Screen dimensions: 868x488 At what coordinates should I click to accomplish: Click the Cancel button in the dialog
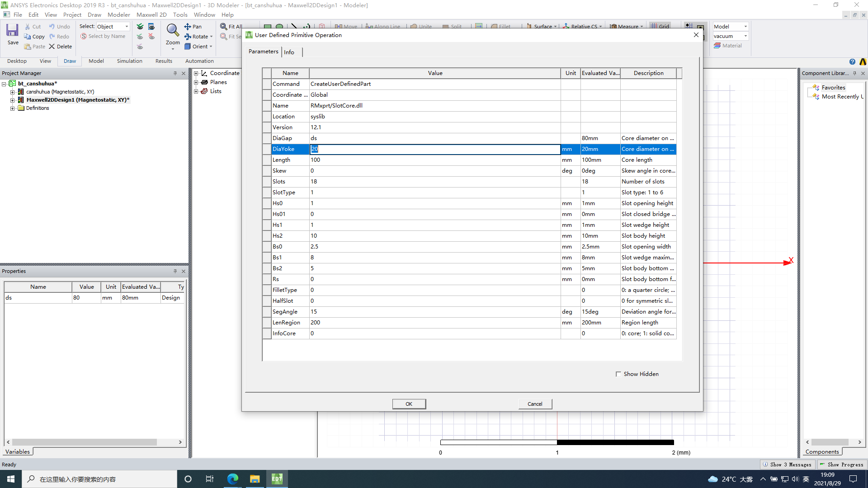coord(535,404)
